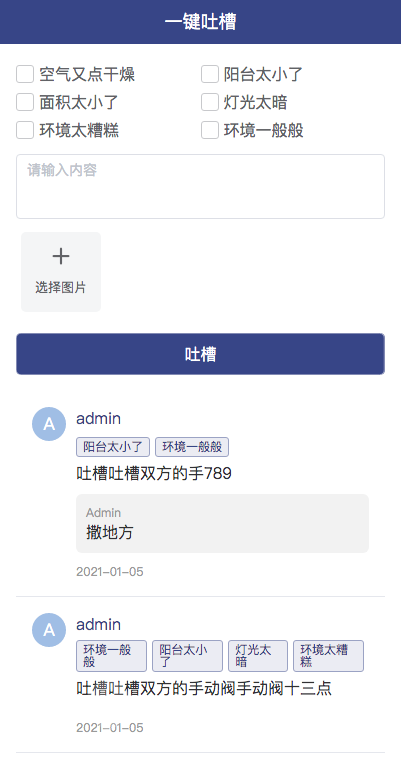Click the Admin reply box 撒地方
This screenshot has height=769, width=401.
(x=222, y=523)
